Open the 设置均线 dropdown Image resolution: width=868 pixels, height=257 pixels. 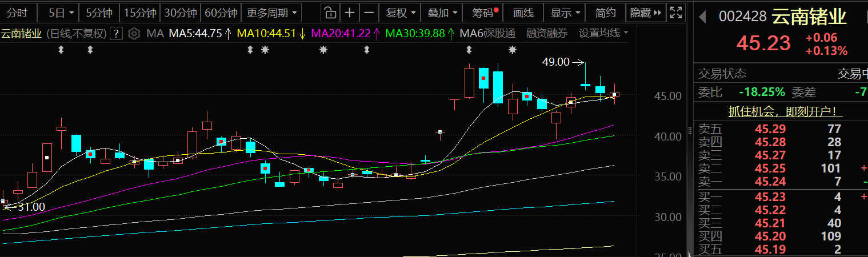point(603,33)
